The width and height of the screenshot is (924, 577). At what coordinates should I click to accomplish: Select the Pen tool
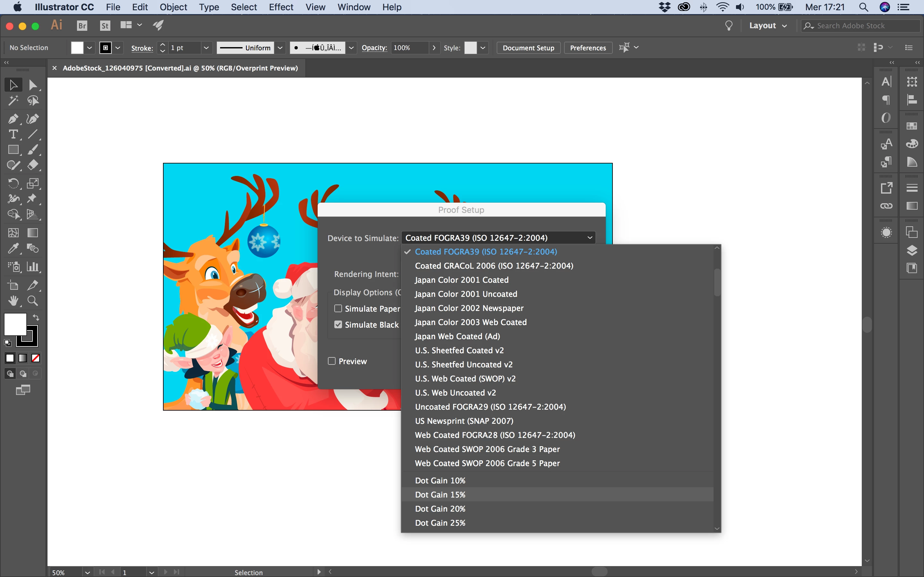pos(13,119)
